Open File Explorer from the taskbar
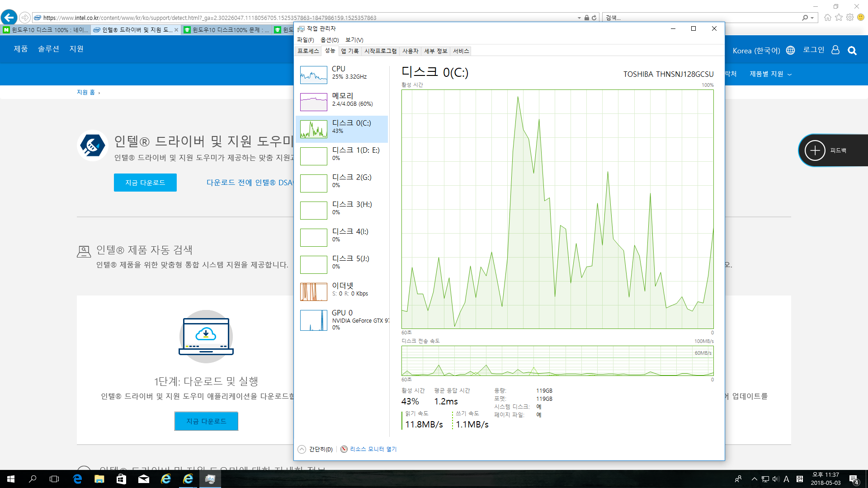This screenshot has height=488, width=868. click(x=99, y=479)
